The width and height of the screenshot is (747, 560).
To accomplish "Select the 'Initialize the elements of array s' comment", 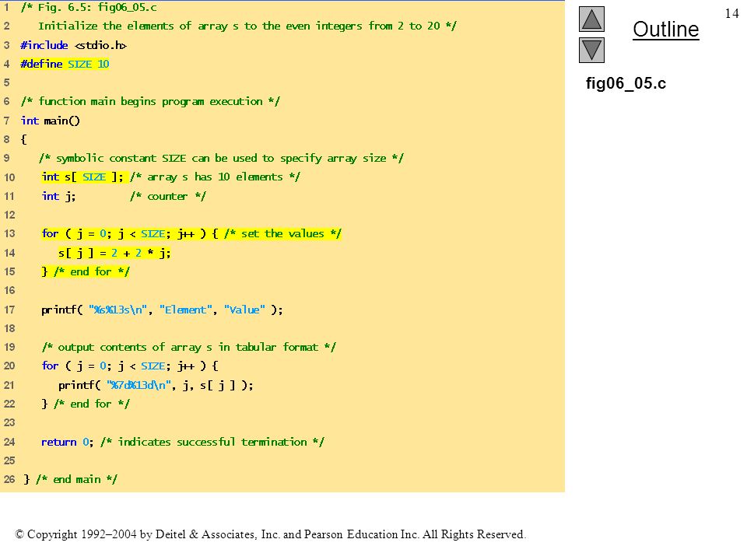I will (x=247, y=26).
